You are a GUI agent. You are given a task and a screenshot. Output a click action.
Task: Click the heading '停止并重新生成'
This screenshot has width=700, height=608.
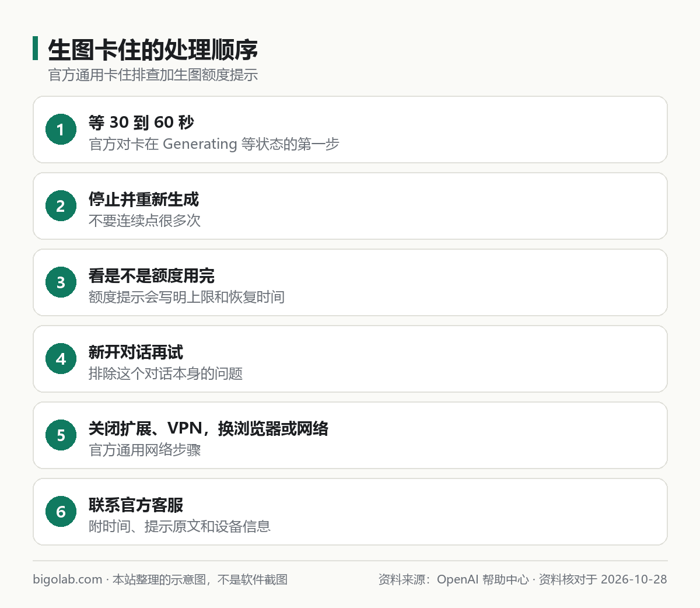click(143, 200)
